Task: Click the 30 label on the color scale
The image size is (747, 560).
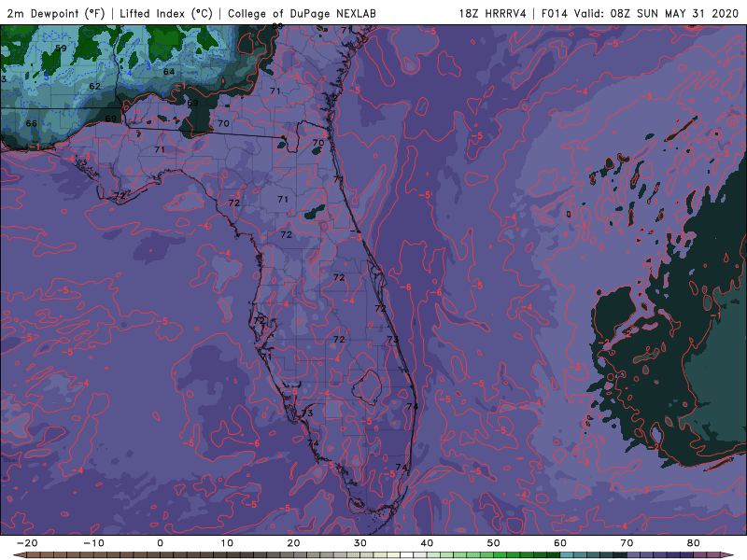Action: [x=360, y=543]
